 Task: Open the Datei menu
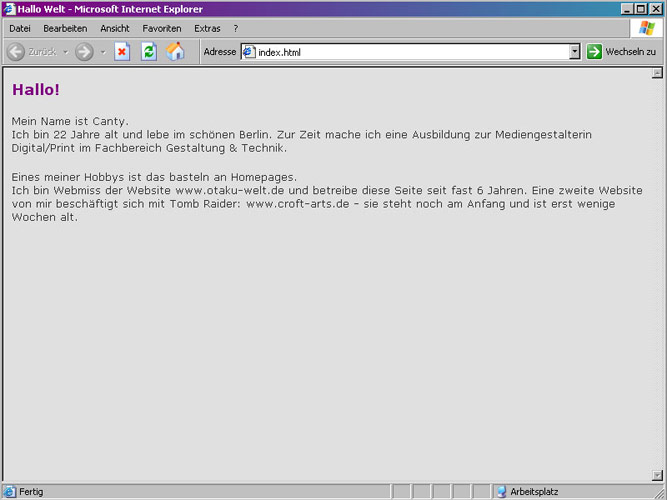click(x=20, y=29)
